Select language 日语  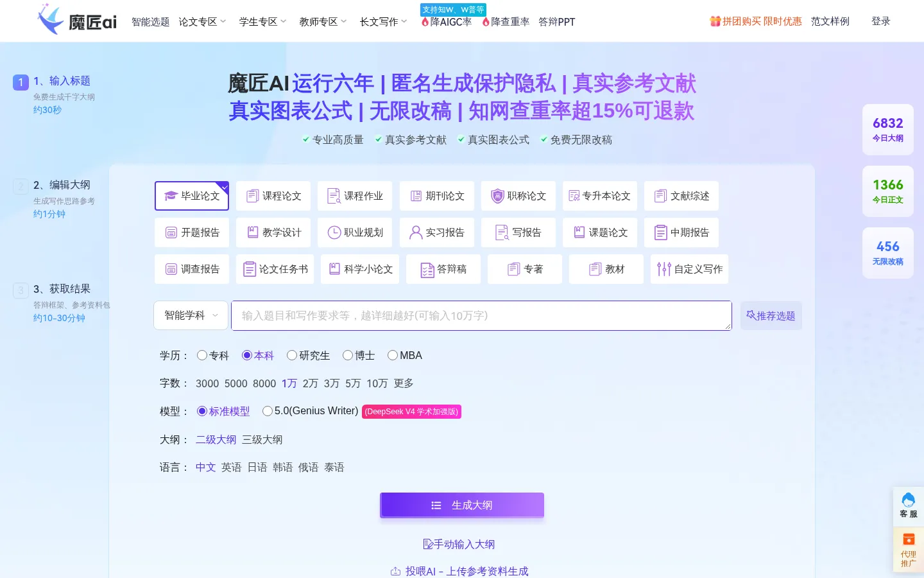pyautogui.click(x=257, y=467)
